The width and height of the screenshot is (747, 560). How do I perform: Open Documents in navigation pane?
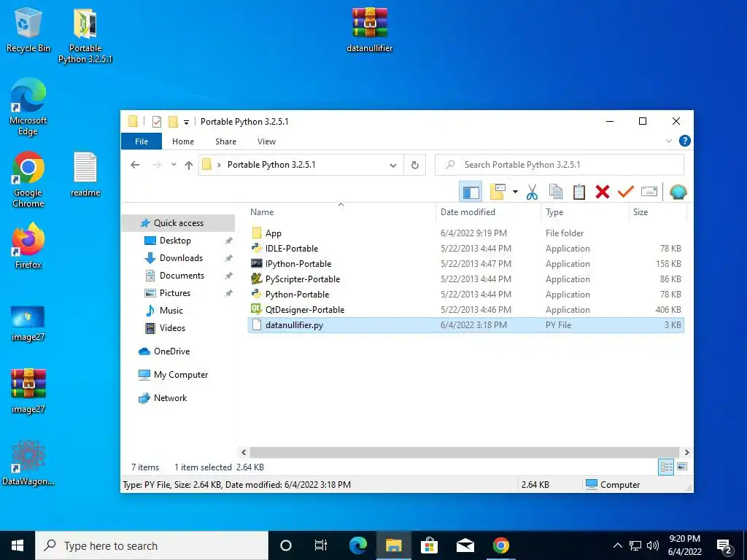[x=182, y=276]
